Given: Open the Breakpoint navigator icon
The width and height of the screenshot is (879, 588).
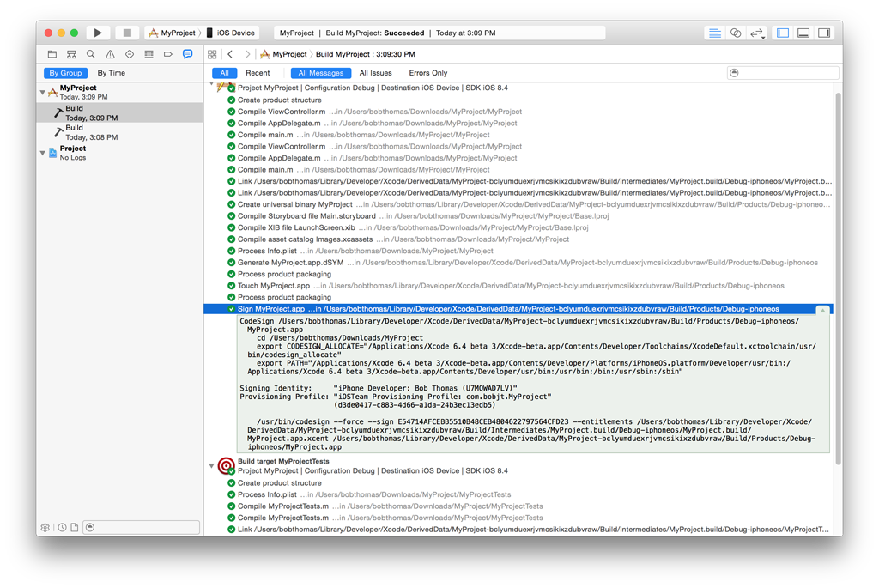Looking at the screenshot, I should click(168, 54).
